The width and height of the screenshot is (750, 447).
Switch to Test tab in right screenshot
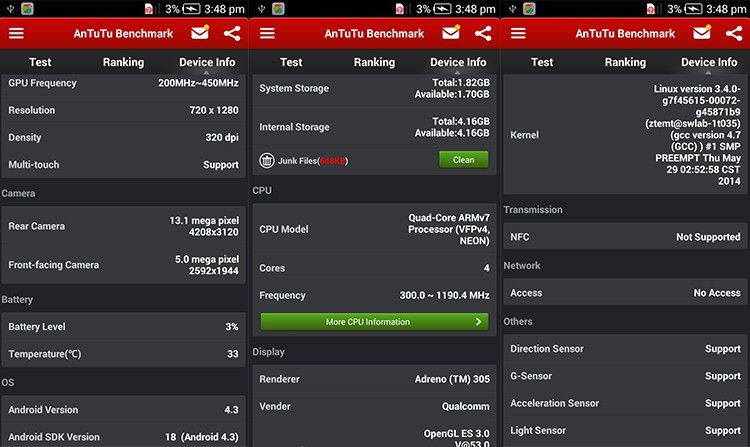542,62
